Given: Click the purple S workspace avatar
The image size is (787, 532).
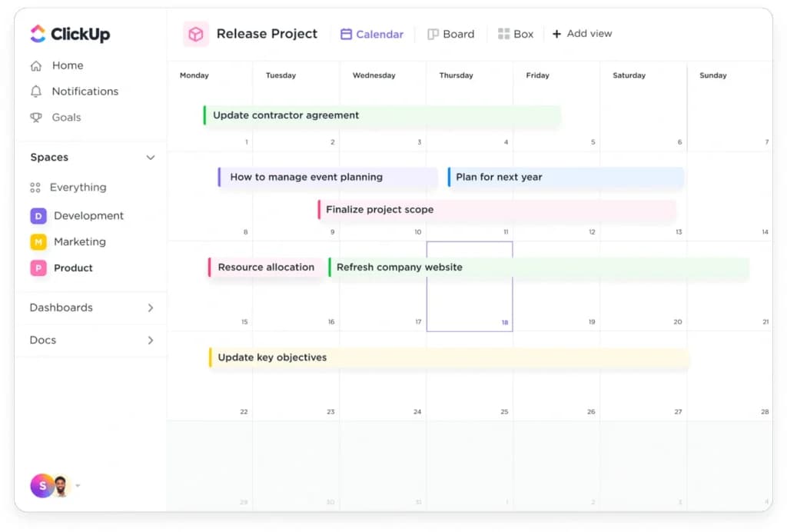Looking at the screenshot, I should click(42, 485).
